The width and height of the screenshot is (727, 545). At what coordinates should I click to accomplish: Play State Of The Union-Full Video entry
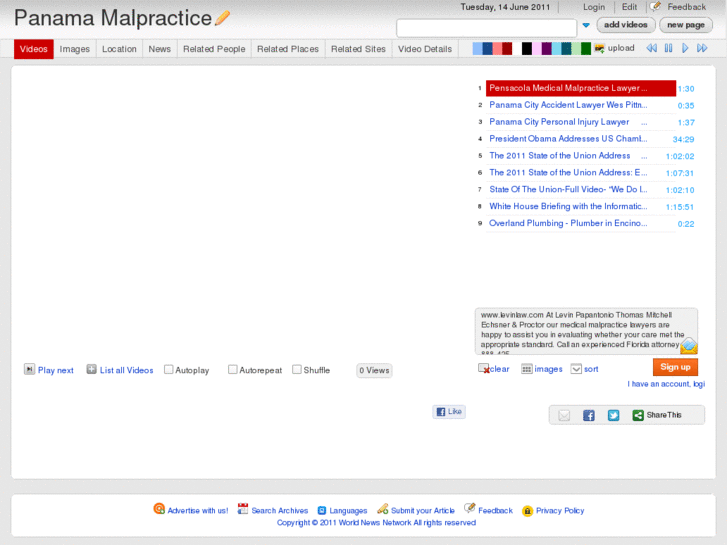[568, 189]
